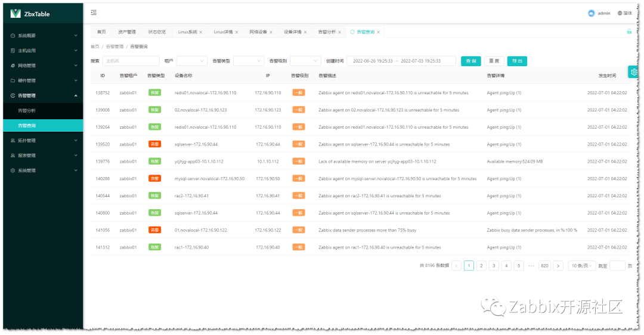This screenshot has height=335, width=644.
Task: Switch to the 状态总览 tab
Action: click(157, 32)
